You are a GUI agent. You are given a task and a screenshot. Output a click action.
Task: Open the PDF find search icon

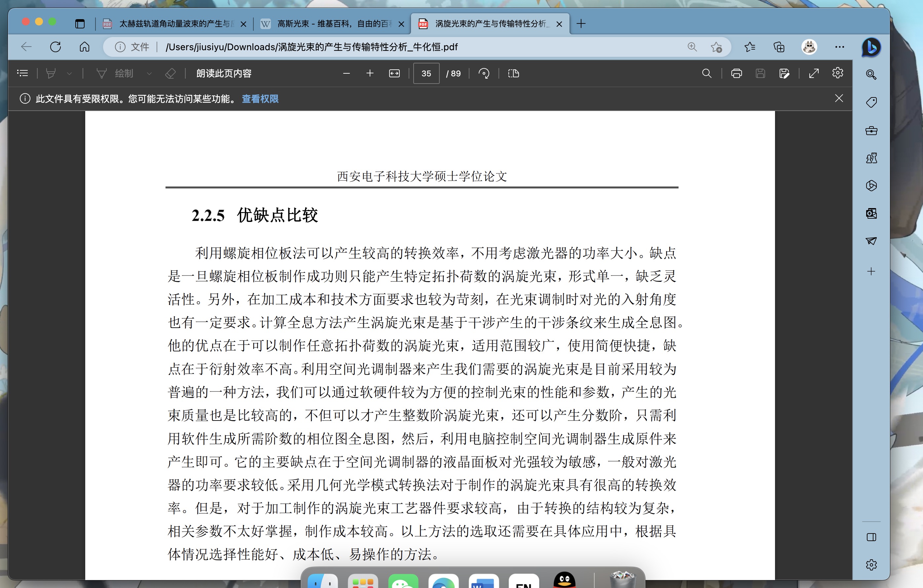(706, 73)
